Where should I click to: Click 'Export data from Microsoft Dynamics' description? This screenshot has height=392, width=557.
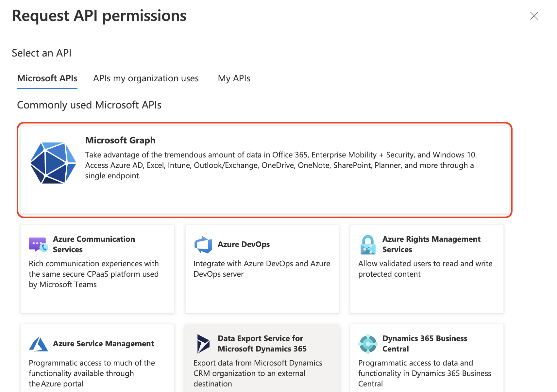(x=258, y=373)
